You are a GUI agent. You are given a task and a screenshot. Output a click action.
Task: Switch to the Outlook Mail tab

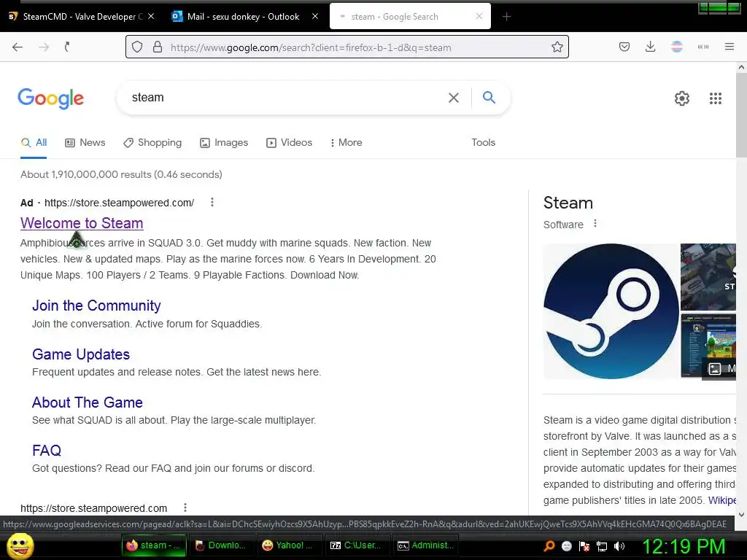click(x=243, y=17)
